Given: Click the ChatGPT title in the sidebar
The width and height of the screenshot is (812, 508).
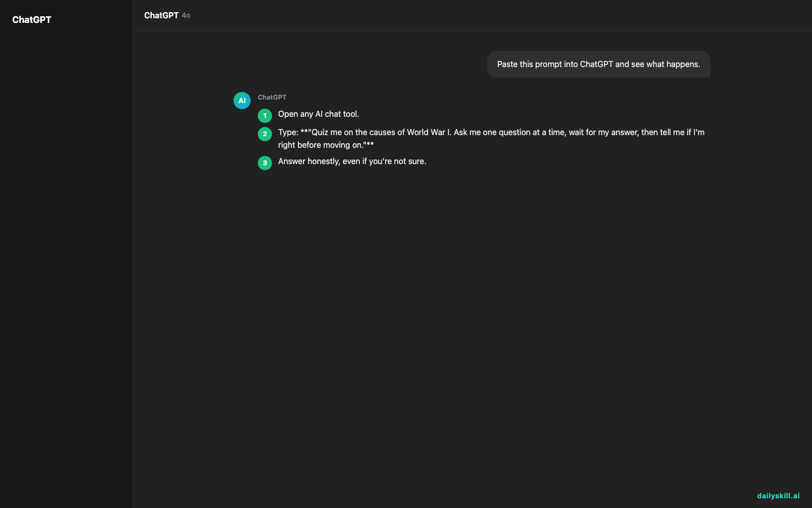Looking at the screenshot, I should click(31, 20).
